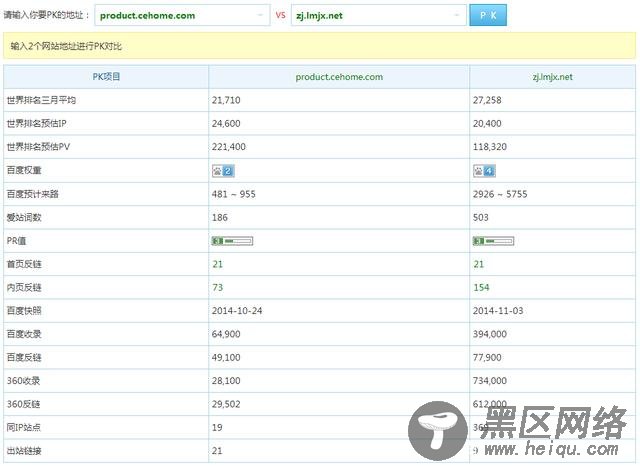Image resolution: width=640 pixels, height=466 pixels.
Task: Select the 请输入你要PK的地址 prompt label
Action: click(x=46, y=15)
